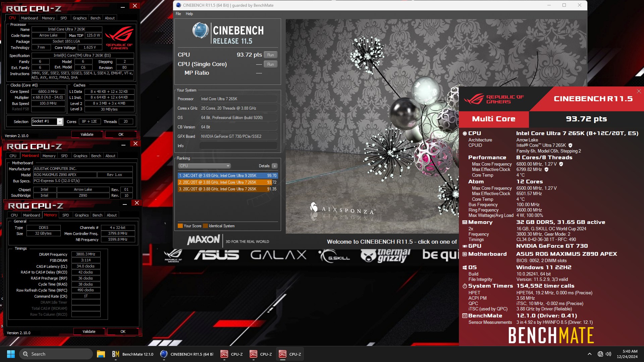Open Help menu in Cinebench
644x362 pixels.
coord(189,14)
